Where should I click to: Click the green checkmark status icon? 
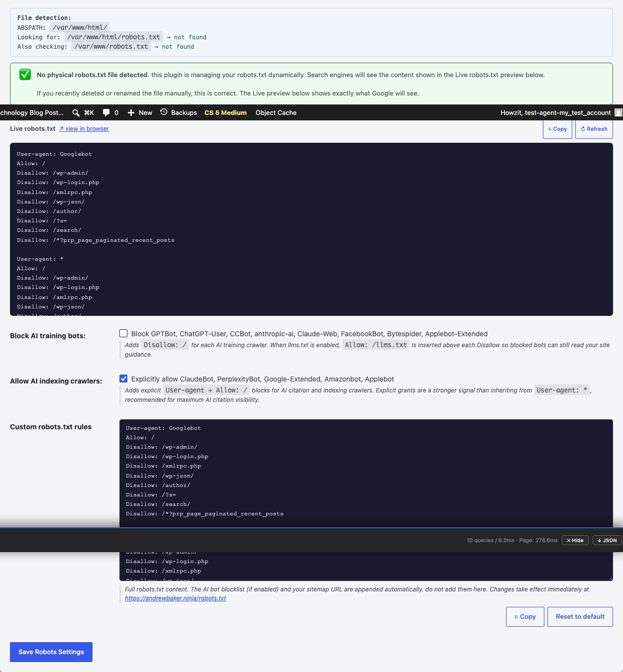coord(25,75)
